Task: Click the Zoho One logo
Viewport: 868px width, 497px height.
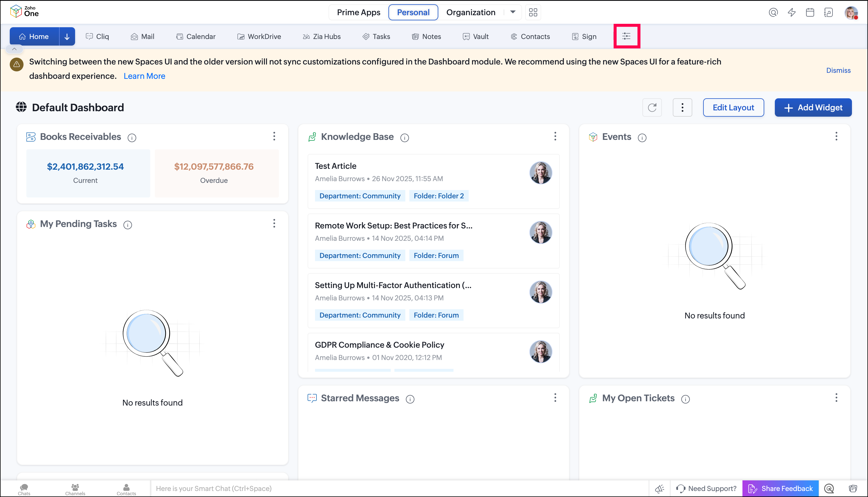Action: coord(24,11)
